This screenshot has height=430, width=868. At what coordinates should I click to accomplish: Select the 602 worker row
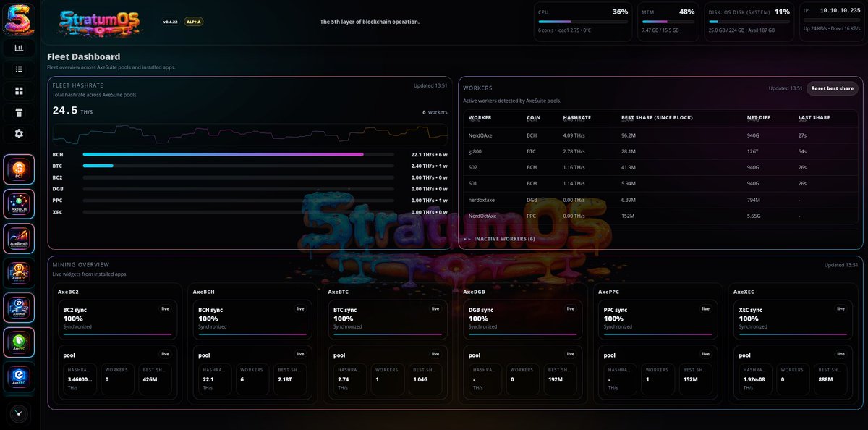click(x=660, y=167)
